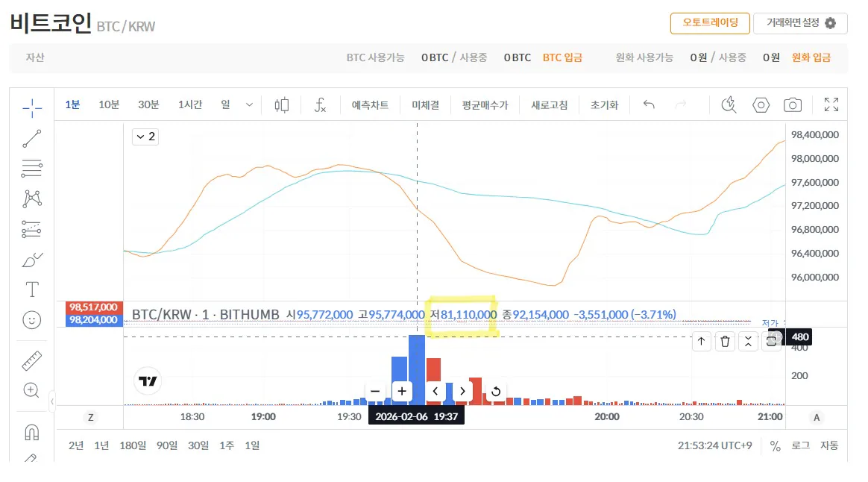The width and height of the screenshot is (868, 482).
Task: Enter fullscreen chart mode
Action: pos(831,105)
